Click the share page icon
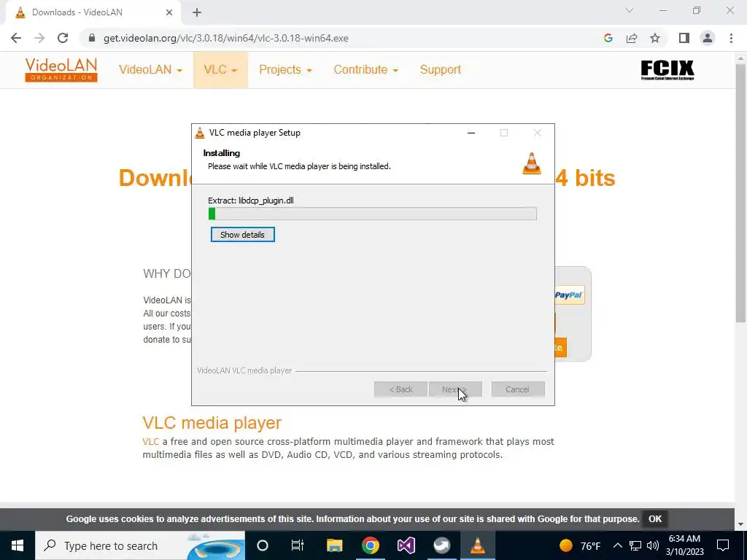This screenshot has height=560, width=747. pos(632,38)
